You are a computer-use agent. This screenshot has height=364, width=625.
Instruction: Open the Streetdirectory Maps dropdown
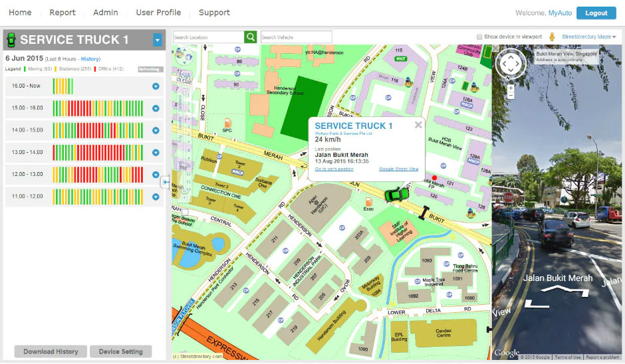pos(588,37)
